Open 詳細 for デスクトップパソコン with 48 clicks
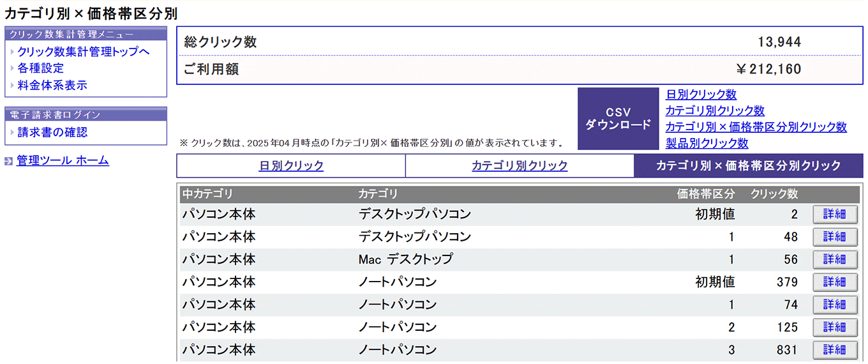The height and width of the screenshot is (364, 868). tap(835, 237)
